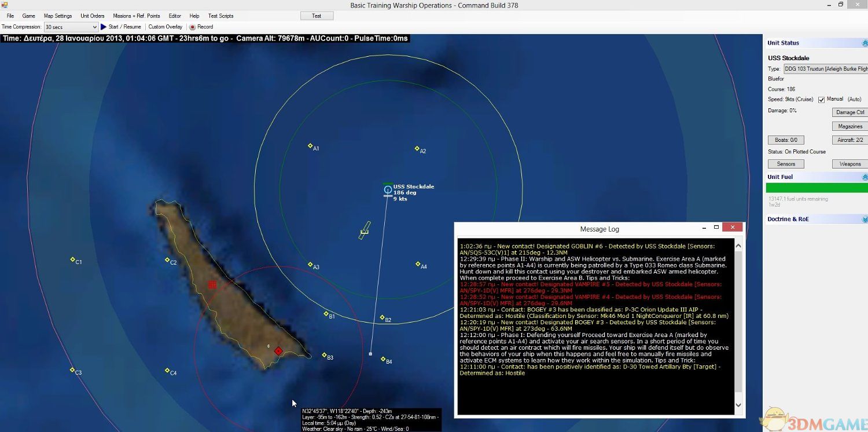Collapse the Unit Fuel section
This screenshot has width=868, height=432.
(865, 177)
